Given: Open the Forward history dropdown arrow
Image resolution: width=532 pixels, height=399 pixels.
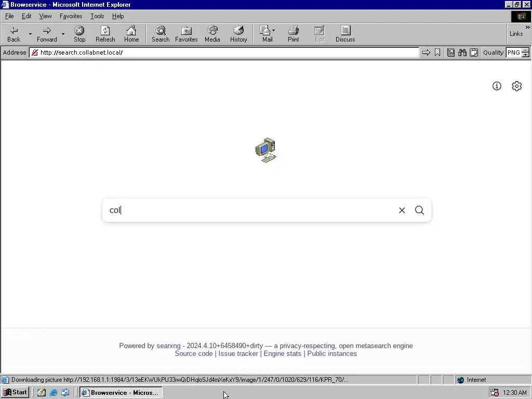Looking at the screenshot, I should point(63,34).
